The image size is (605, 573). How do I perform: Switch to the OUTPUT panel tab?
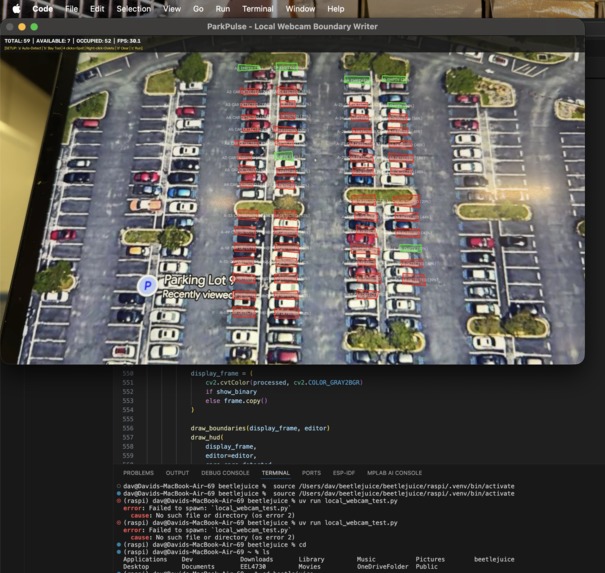(x=177, y=473)
